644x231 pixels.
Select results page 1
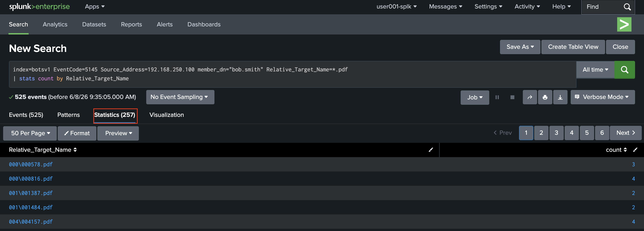(x=526, y=133)
